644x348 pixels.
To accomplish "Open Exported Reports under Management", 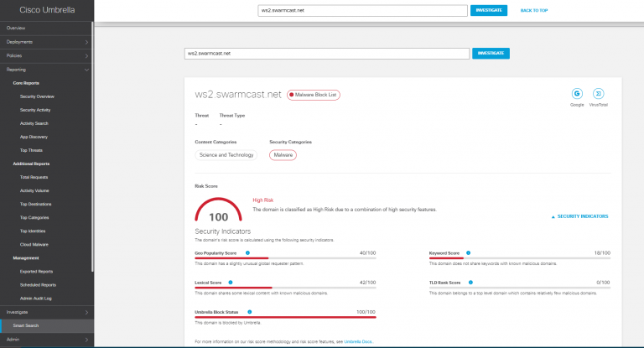I will click(36, 272).
